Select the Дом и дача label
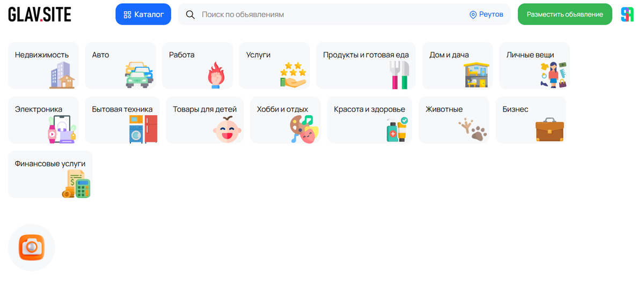Image resolution: width=644 pixels, height=292 pixels. point(449,55)
